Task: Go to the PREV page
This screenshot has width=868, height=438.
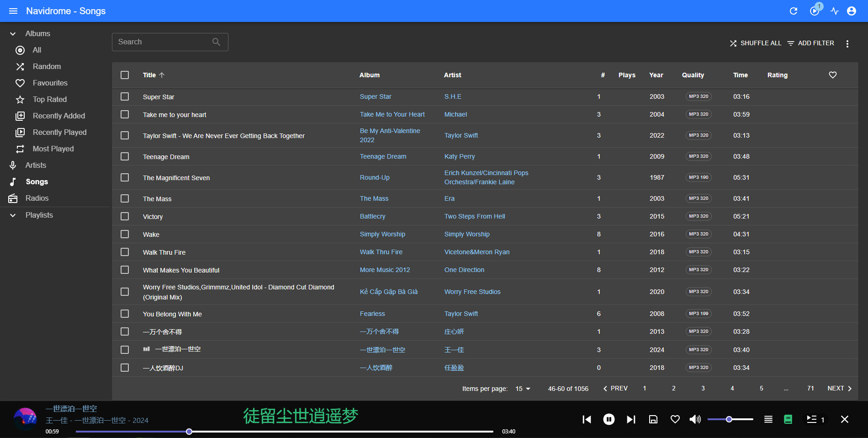Action: pyautogui.click(x=615, y=389)
